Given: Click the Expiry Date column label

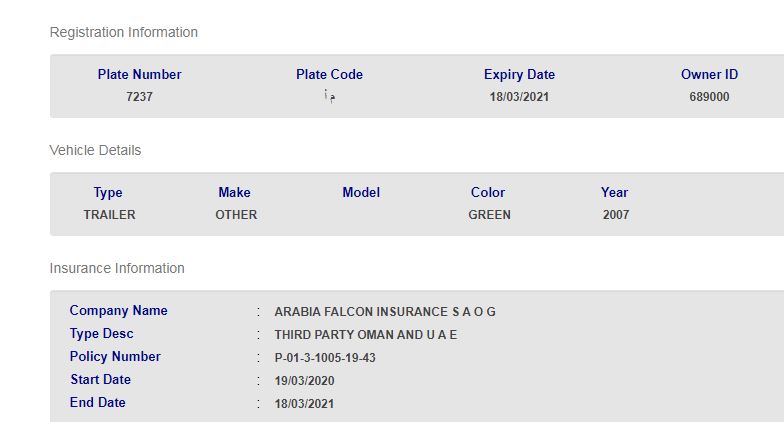Looking at the screenshot, I should point(519,74).
